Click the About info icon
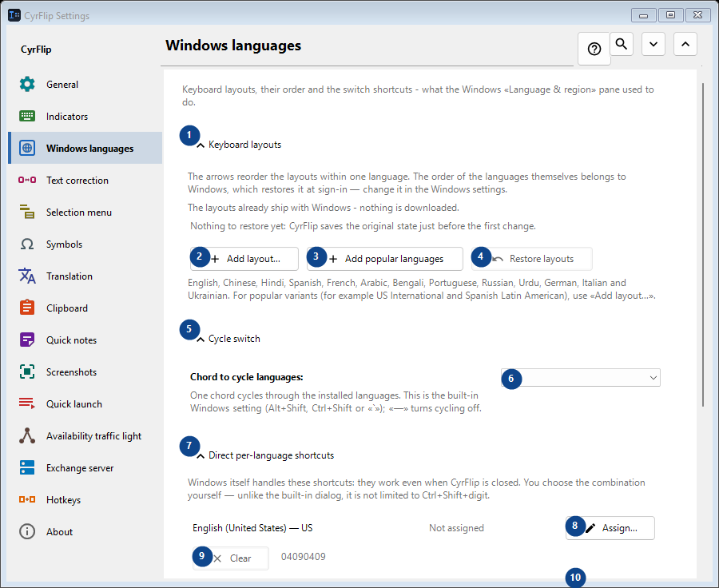This screenshot has width=719, height=588. 27,531
